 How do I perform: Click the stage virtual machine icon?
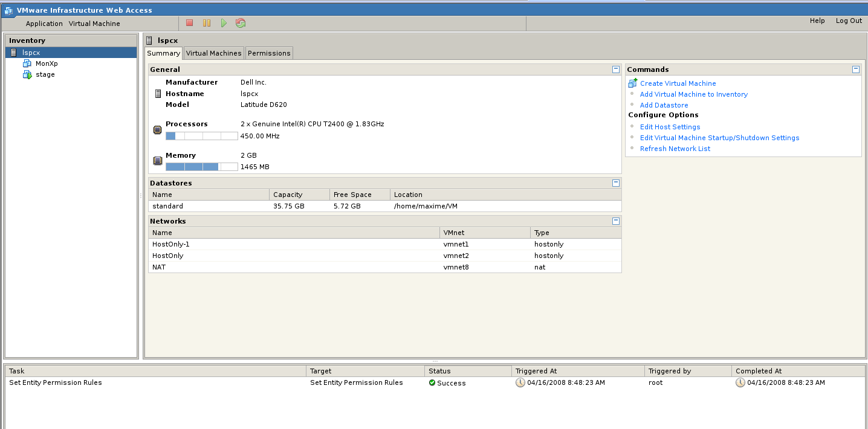(27, 74)
